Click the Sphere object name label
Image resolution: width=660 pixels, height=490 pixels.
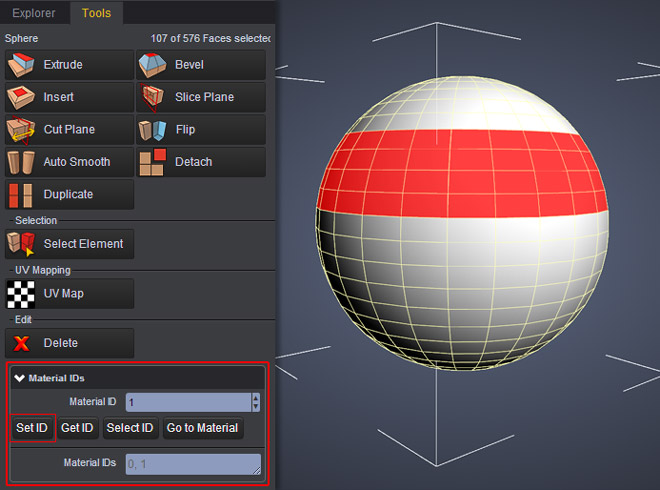[x=21, y=38]
